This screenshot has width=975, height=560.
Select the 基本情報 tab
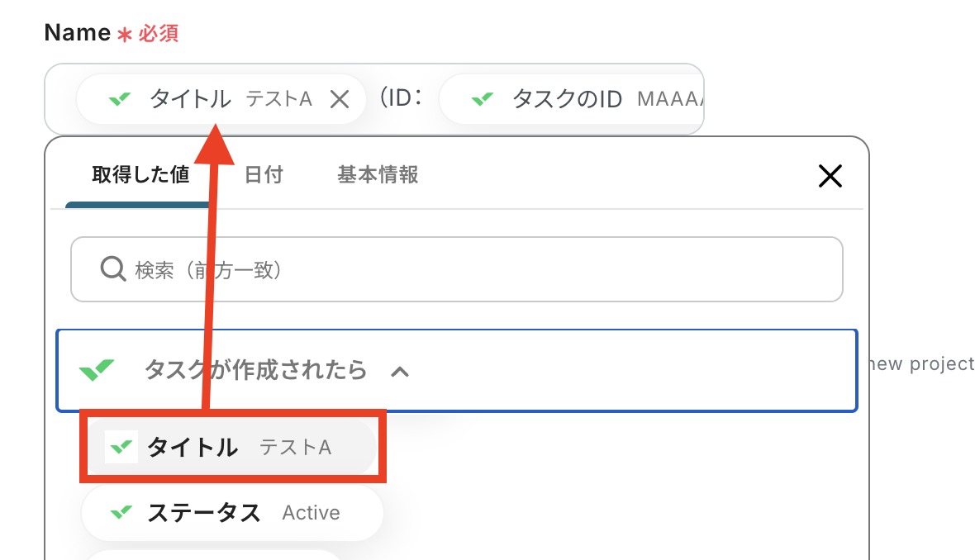point(378,175)
